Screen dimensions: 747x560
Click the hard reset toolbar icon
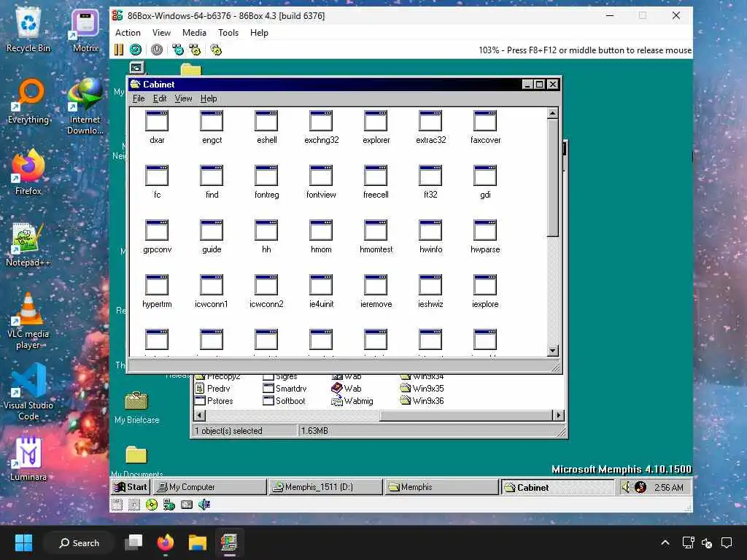136,50
